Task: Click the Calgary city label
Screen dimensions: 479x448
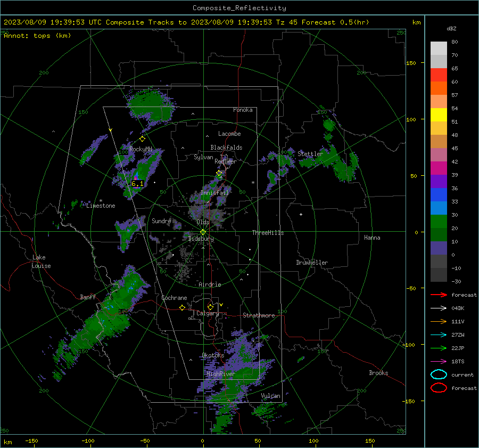Action: 208,313
